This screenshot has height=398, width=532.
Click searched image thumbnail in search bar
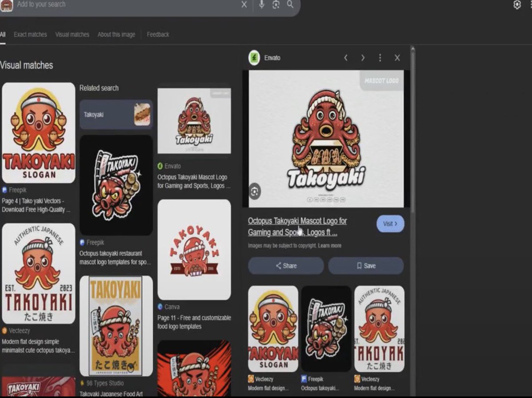pyautogui.click(x=6, y=5)
